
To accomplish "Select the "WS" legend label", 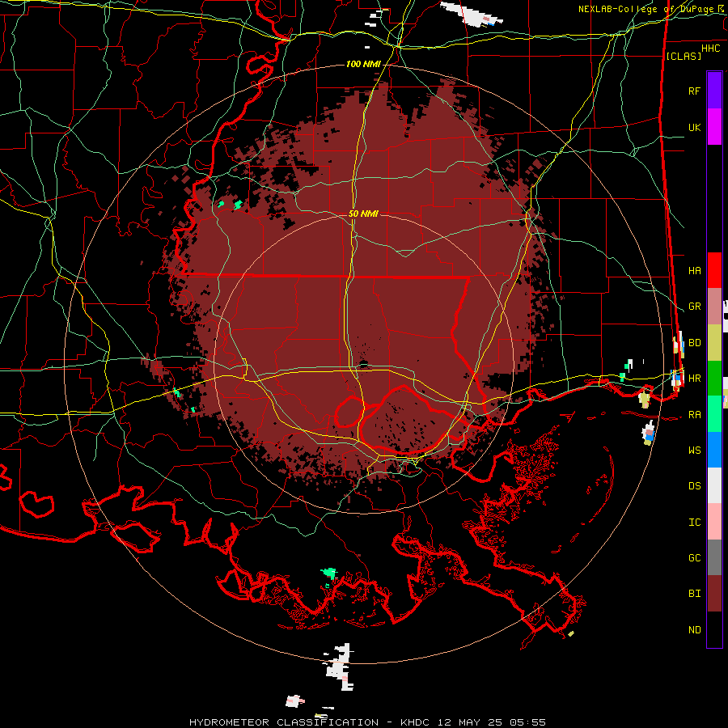I will click(x=694, y=451).
